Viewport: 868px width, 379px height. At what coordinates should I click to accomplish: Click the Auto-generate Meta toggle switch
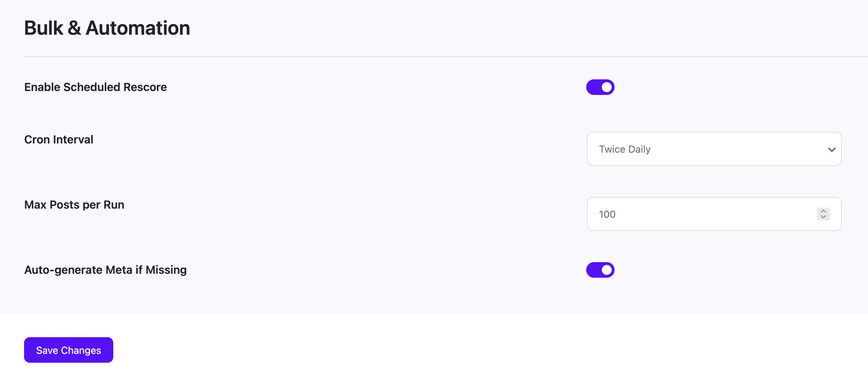[x=600, y=270]
